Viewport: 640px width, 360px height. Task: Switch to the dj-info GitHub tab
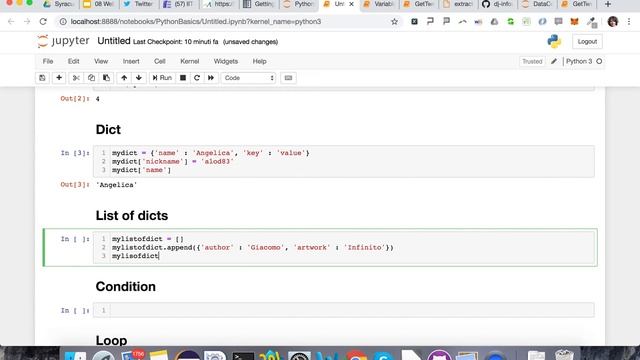tap(497, 4)
